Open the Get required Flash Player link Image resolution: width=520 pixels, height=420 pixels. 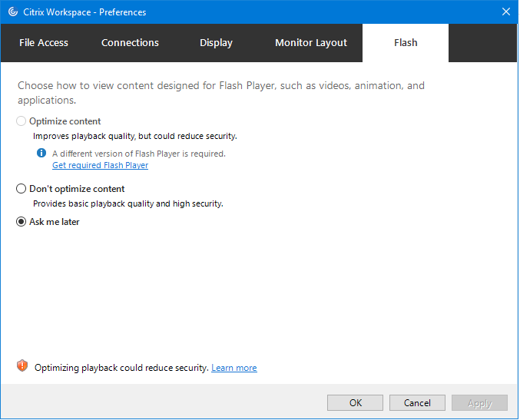(100, 165)
